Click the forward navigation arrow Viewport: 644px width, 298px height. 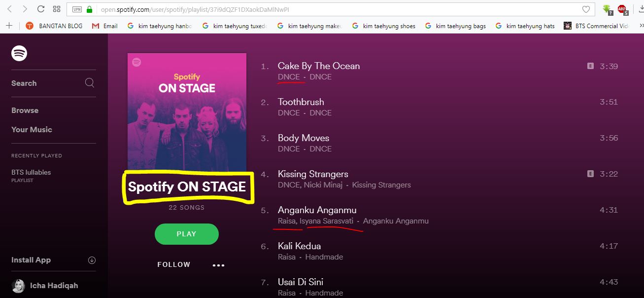pyautogui.click(x=24, y=8)
